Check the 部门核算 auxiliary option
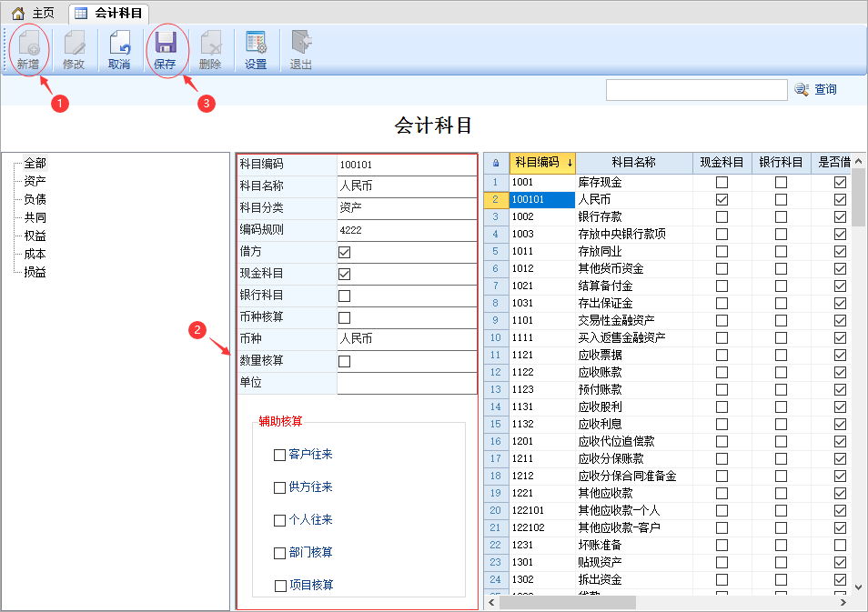 [279, 553]
